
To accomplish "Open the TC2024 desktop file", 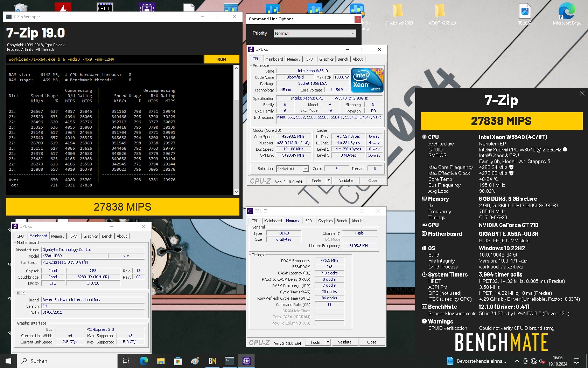I will [525, 14].
